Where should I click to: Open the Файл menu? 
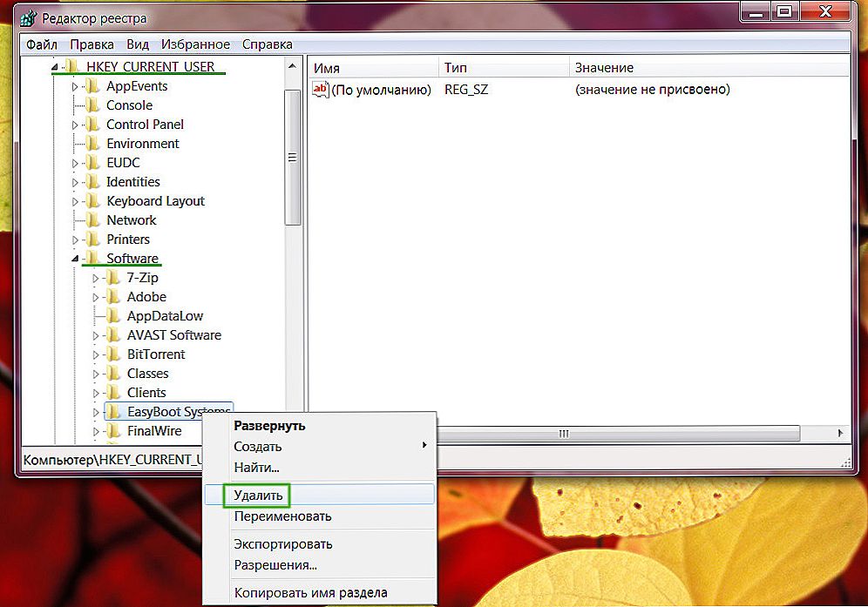pos(42,44)
